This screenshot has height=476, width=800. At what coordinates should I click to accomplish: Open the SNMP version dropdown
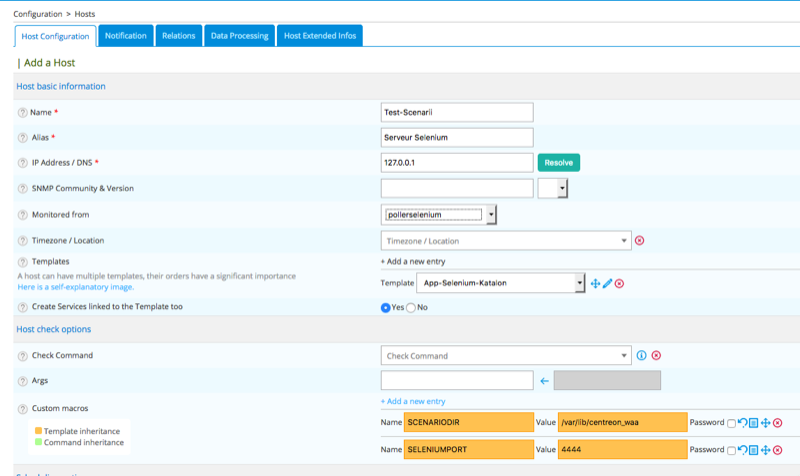(x=553, y=188)
